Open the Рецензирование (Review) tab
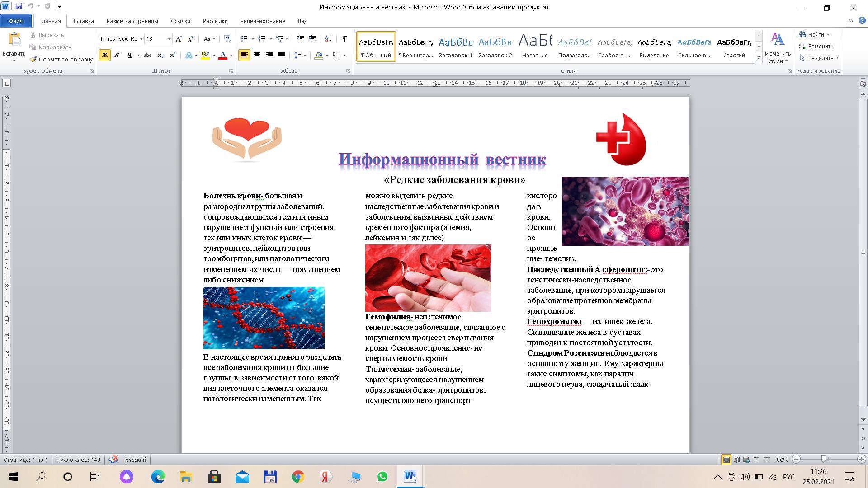 (x=263, y=21)
